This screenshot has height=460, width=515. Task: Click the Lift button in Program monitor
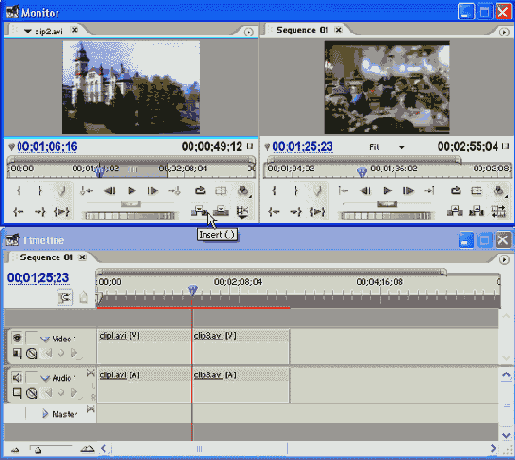pos(455,211)
